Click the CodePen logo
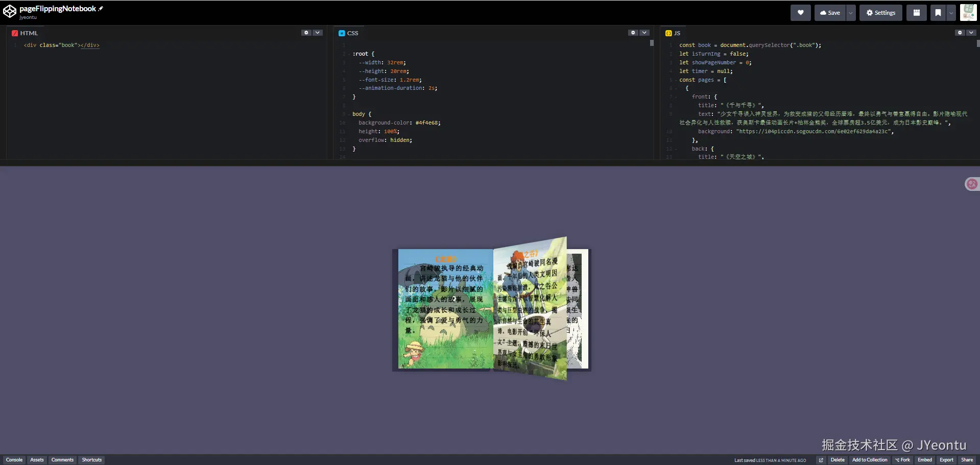Screen dimensions: 980x465 click(x=10, y=12)
